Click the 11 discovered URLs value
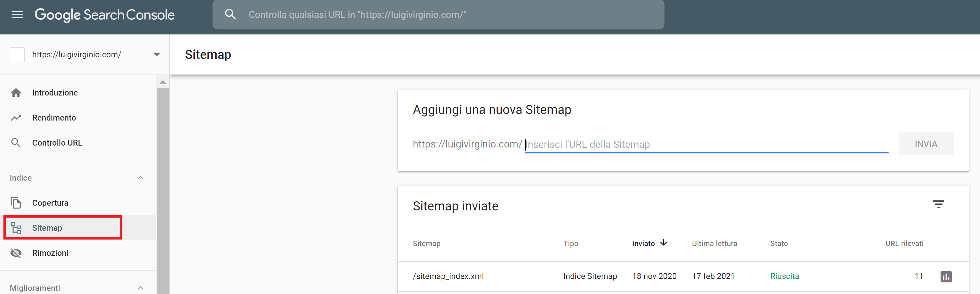 pos(919,276)
